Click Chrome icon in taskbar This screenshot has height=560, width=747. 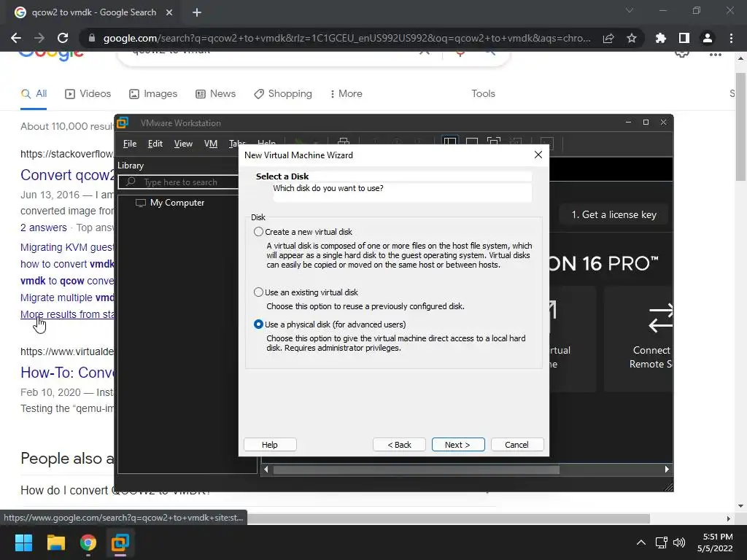point(88,542)
